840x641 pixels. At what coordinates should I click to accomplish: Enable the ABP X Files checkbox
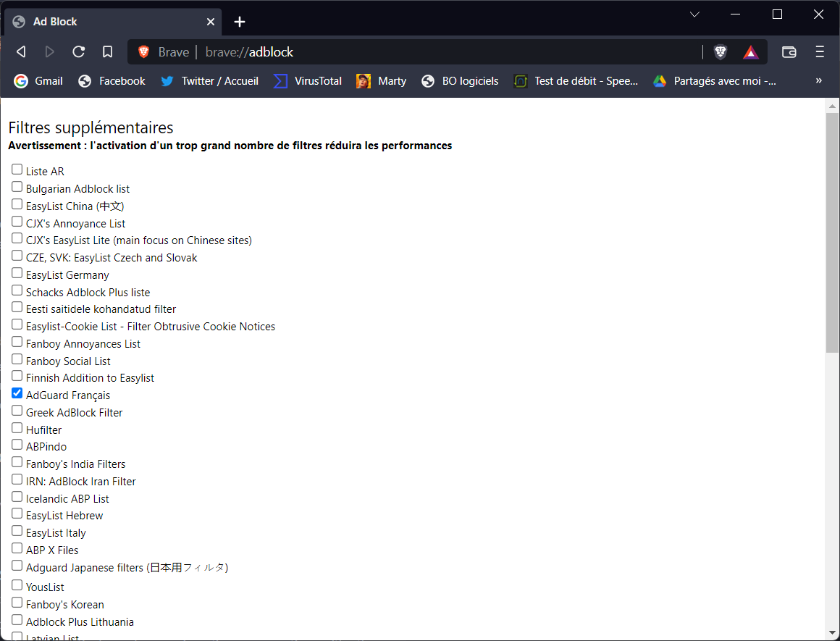point(17,548)
